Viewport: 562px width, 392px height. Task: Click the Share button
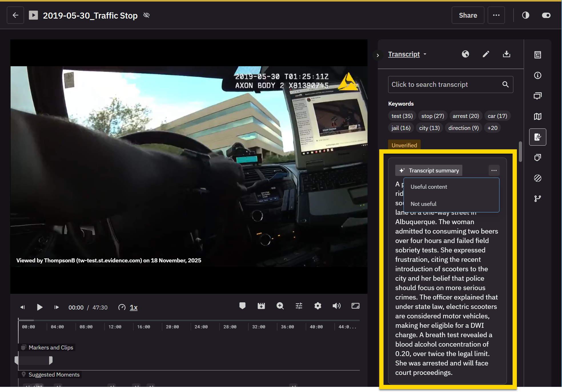pos(468,15)
